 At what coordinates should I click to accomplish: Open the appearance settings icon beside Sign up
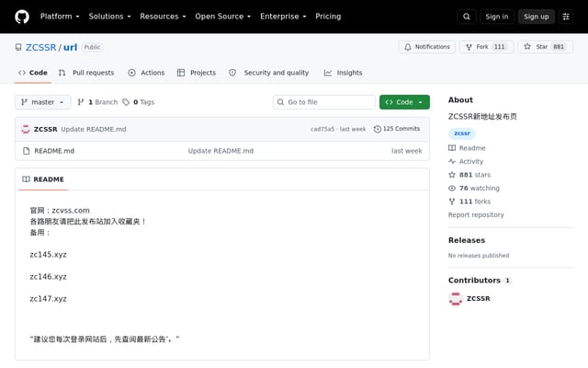click(566, 17)
